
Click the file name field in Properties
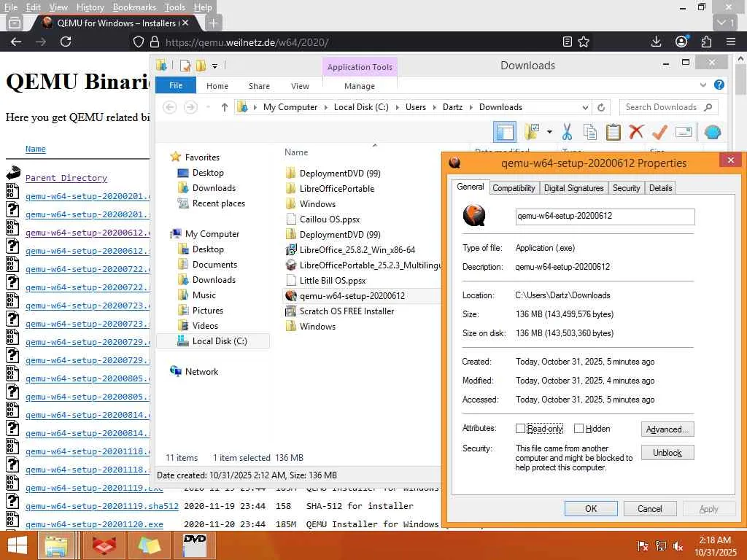[605, 216]
